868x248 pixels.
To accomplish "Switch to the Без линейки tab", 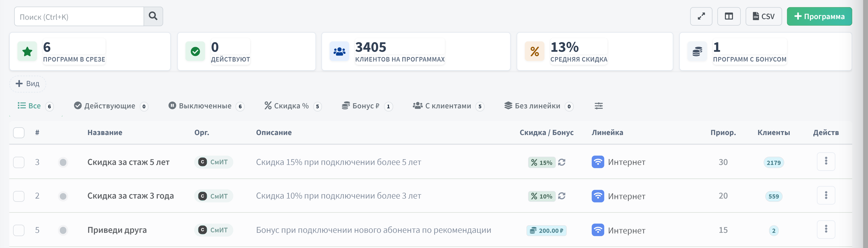I will (539, 106).
